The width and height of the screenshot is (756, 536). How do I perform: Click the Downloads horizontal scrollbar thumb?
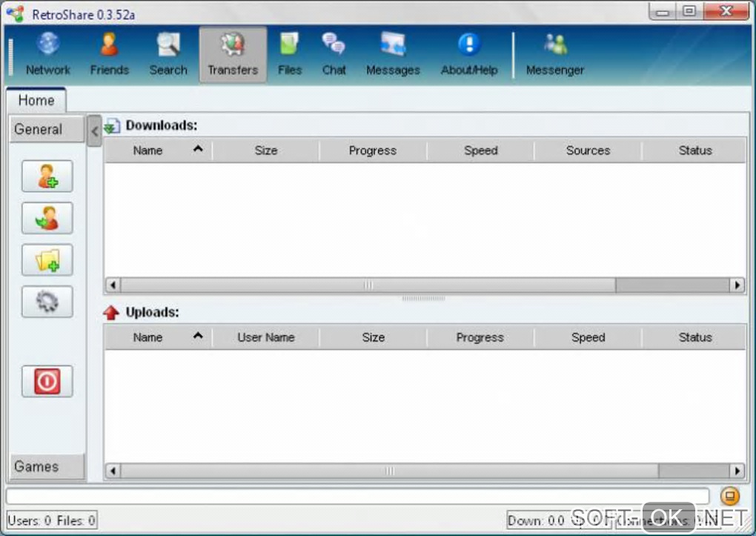click(x=368, y=285)
